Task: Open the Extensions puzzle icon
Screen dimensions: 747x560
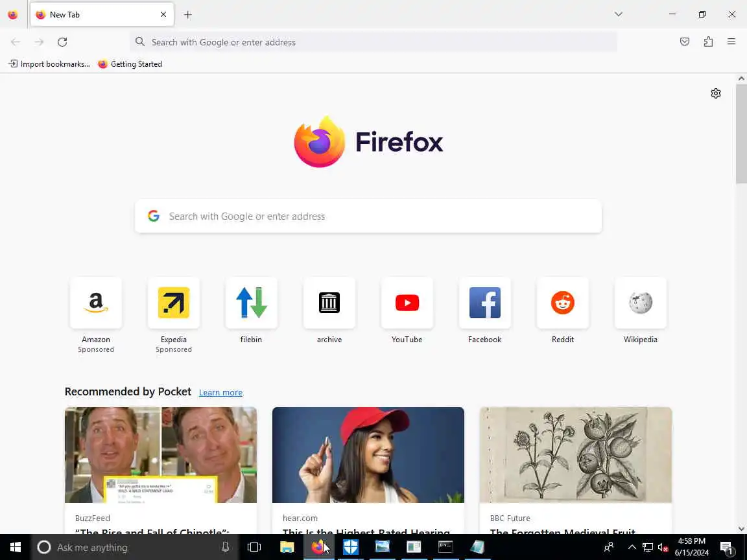Action: 708,42
